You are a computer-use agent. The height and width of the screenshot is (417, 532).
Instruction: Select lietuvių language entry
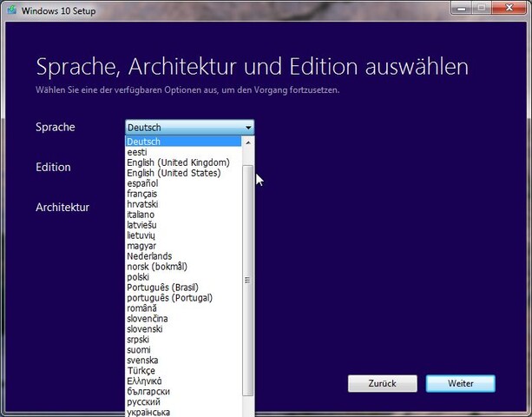[x=184, y=235]
